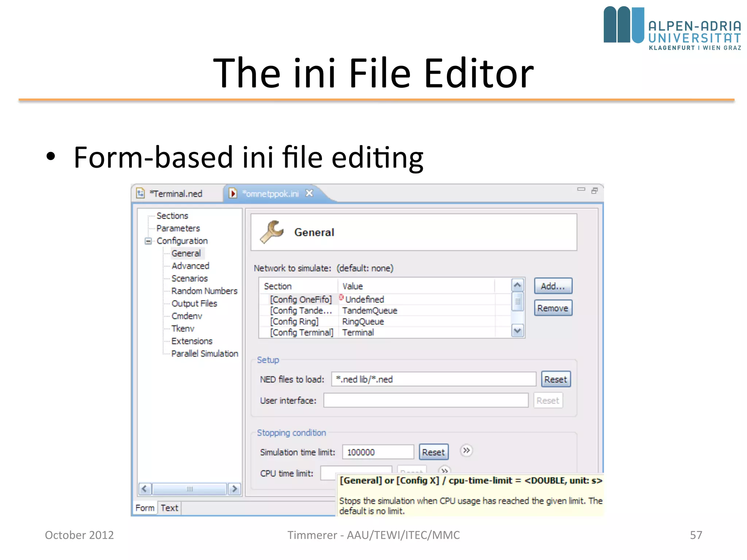747x560 pixels.
Task: Close the omnetppok.ini editor tab
Action: [309, 193]
